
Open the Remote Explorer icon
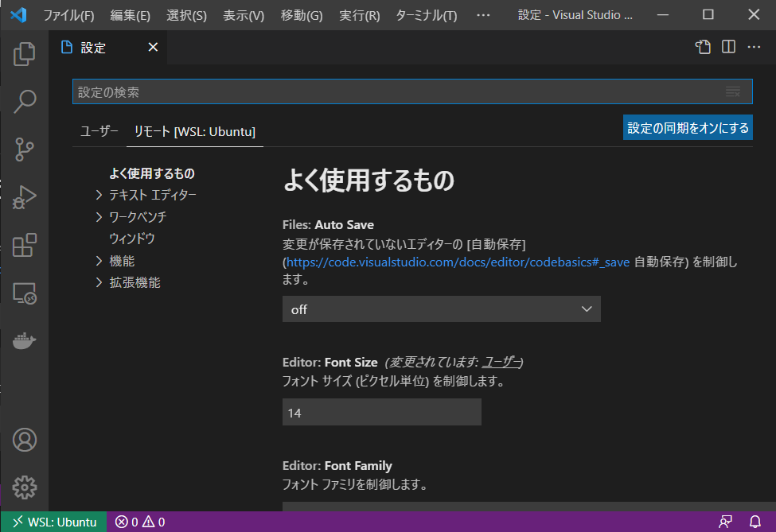pyautogui.click(x=24, y=293)
